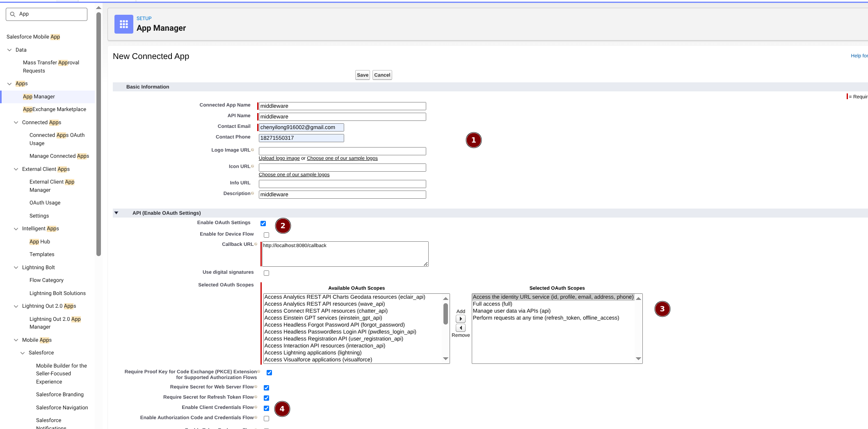868x429 pixels.
Task: Select Access Lightning applications (lightning) scope
Action: (x=313, y=353)
